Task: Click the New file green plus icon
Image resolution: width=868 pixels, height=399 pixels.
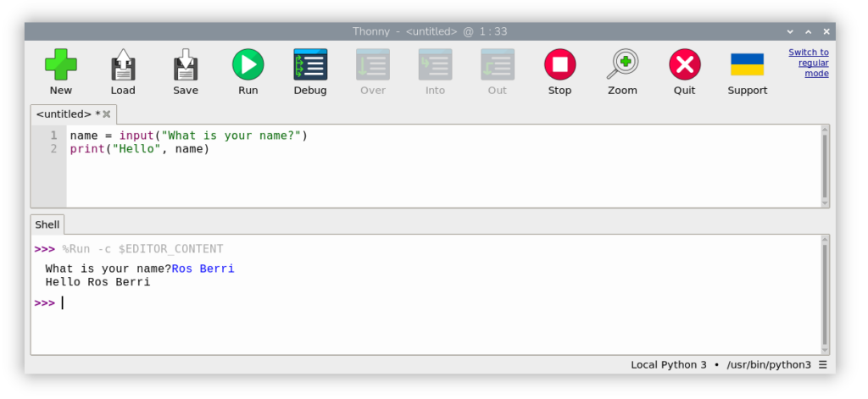Action: tap(61, 64)
